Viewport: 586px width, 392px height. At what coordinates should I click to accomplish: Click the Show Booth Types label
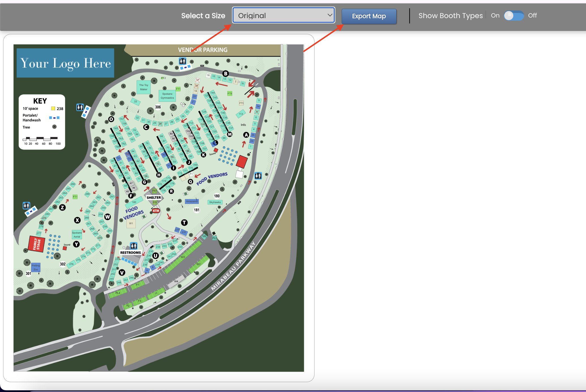pyautogui.click(x=451, y=16)
